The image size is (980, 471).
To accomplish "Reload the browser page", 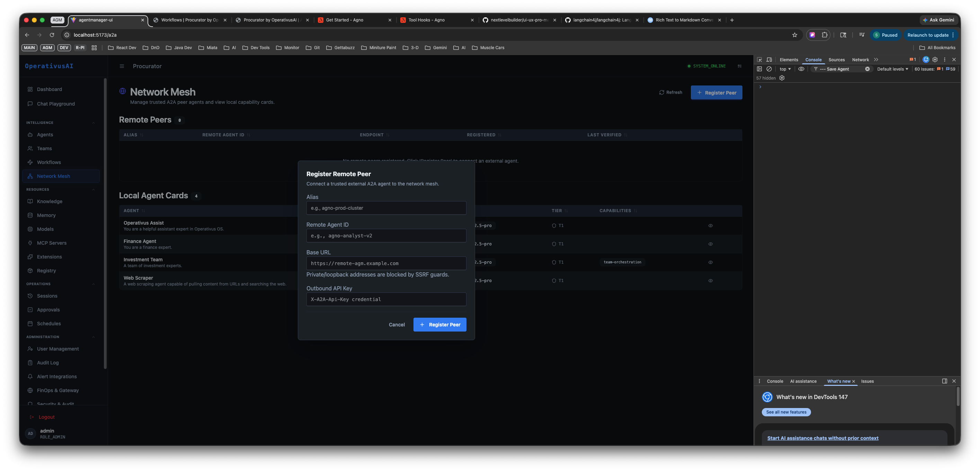I will click(x=52, y=35).
